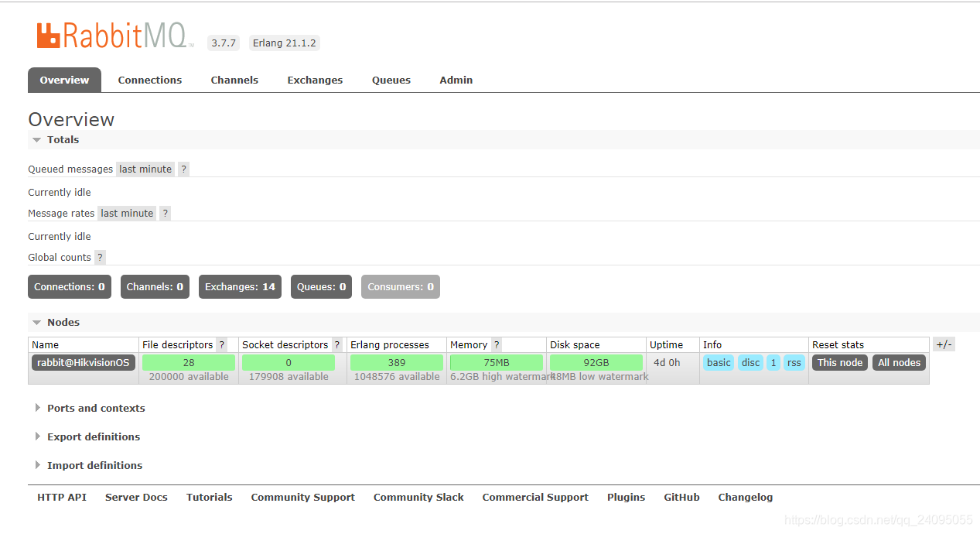Viewport: 980px width, 534px height.
Task: Click the '+/-' column selector in Nodes table
Action: coord(944,344)
